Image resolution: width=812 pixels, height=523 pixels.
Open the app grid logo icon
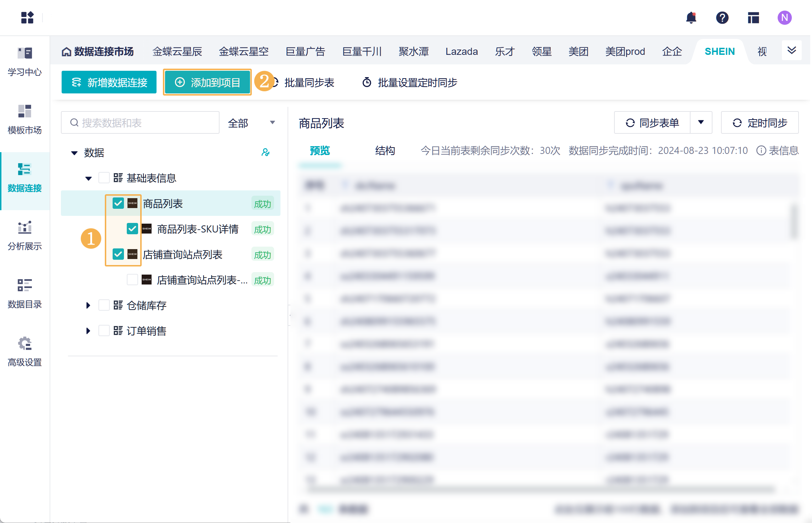[27, 18]
